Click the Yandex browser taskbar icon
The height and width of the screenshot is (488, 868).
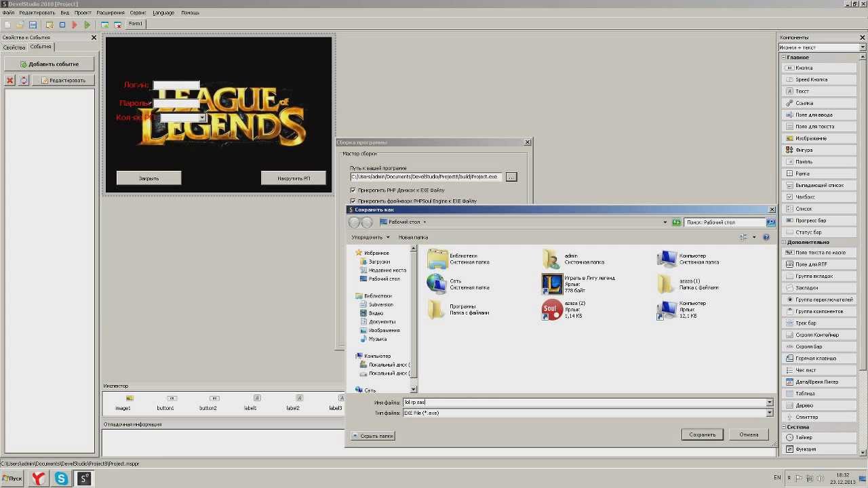(x=39, y=479)
